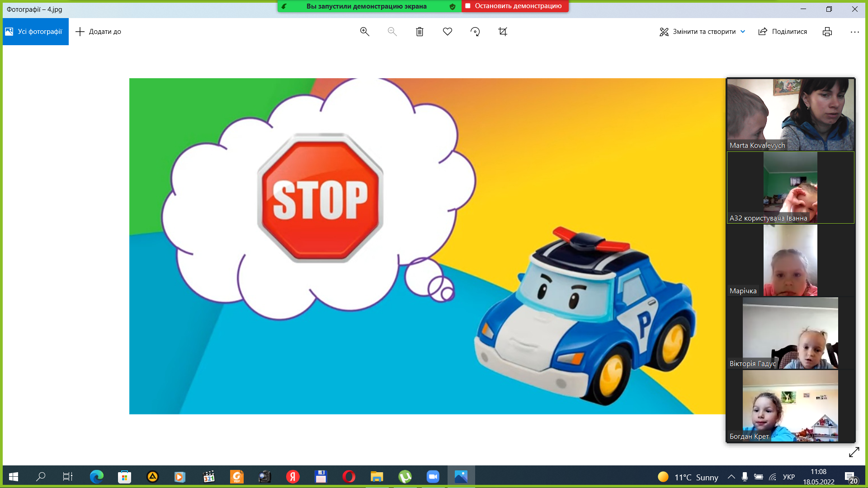868x488 pixels.
Task: Rotate the photo
Action: pos(475,32)
